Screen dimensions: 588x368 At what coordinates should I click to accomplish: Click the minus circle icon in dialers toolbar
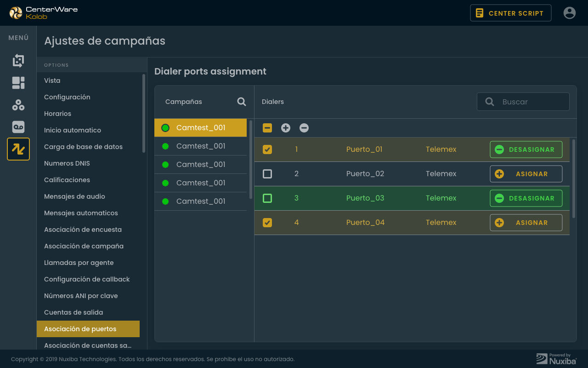[304, 128]
